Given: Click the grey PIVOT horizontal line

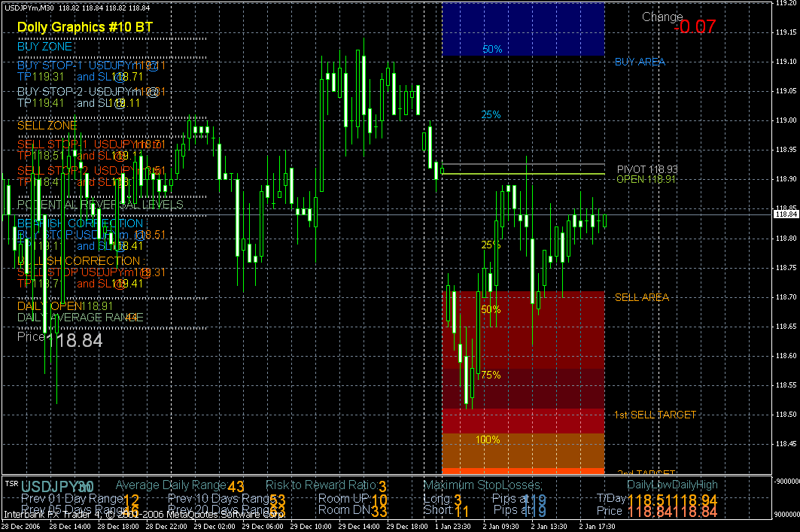Looking at the screenshot, I should point(524,164).
